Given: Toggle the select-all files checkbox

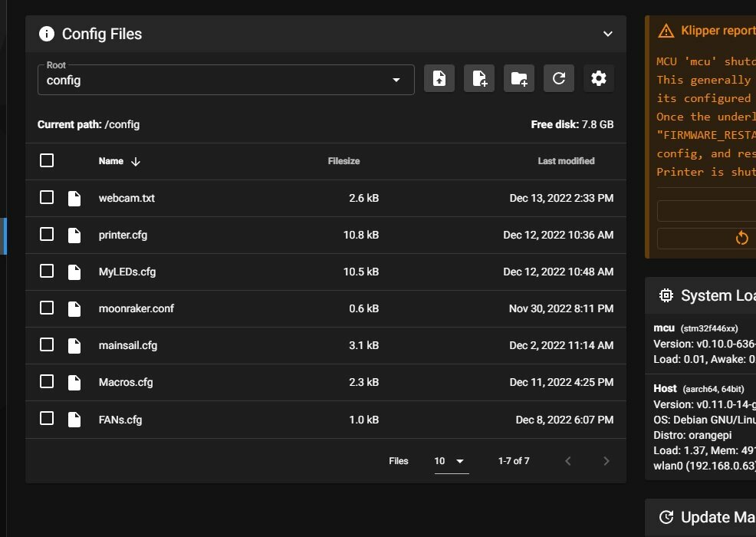Looking at the screenshot, I should pyautogui.click(x=47, y=160).
